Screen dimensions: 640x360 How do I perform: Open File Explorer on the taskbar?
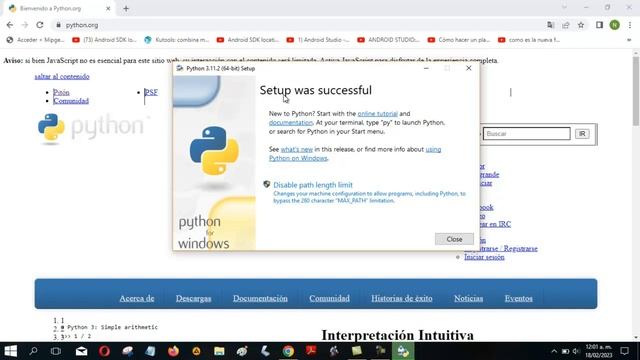click(x=219, y=351)
